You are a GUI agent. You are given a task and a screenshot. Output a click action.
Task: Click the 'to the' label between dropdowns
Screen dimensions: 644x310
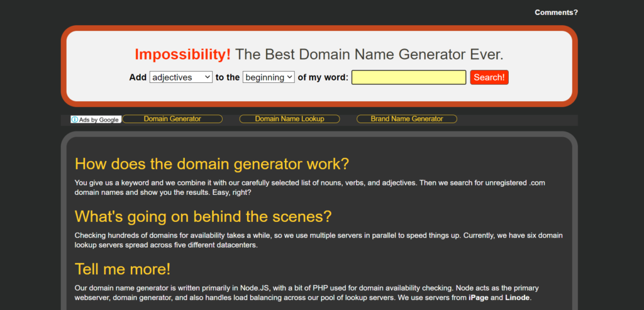(228, 77)
